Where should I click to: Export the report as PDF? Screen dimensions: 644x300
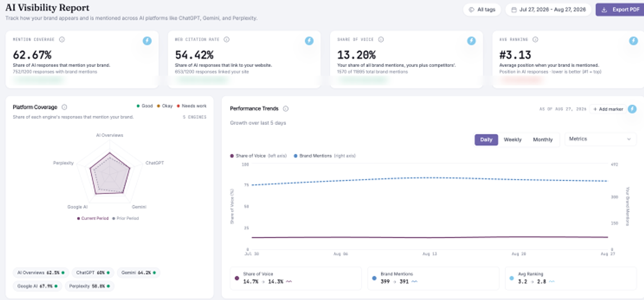(x=620, y=10)
